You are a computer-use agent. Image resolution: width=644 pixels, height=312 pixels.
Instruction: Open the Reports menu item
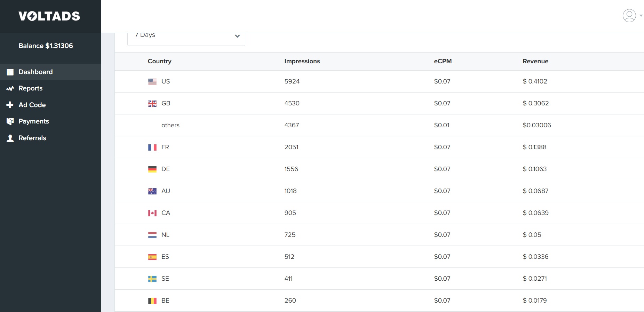pyautogui.click(x=31, y=88)
